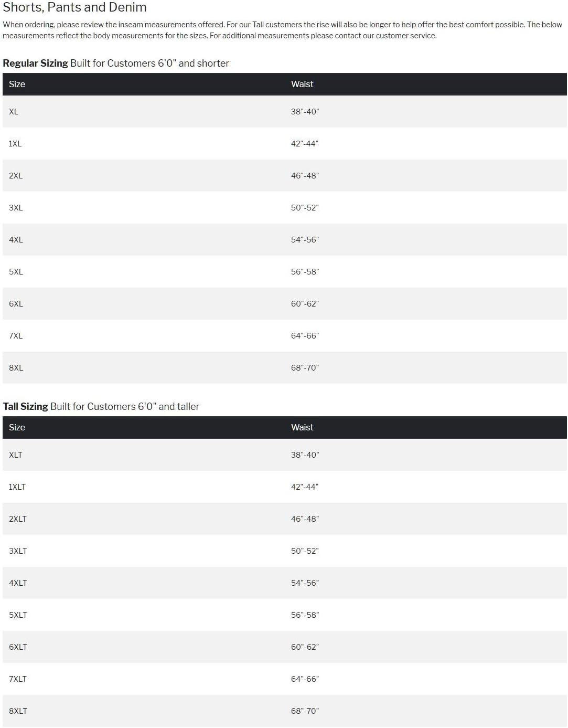Click the waist measurement for size 7XL
568x728 pixels.
point(305,336)
